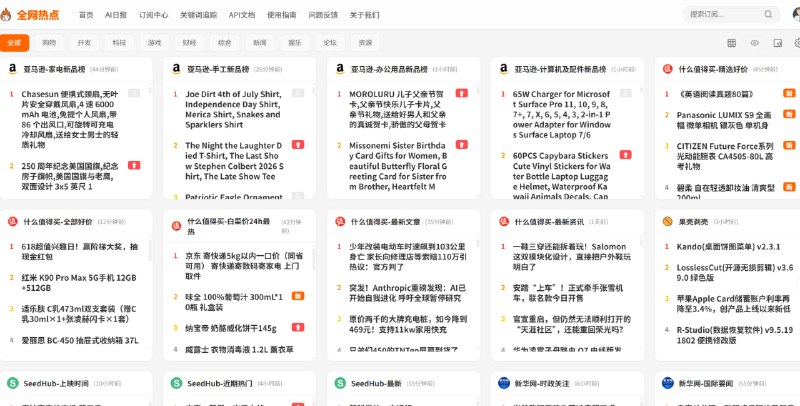
Task: Click the 新华网-时政关注 globe icon
Action: point(504,383)
